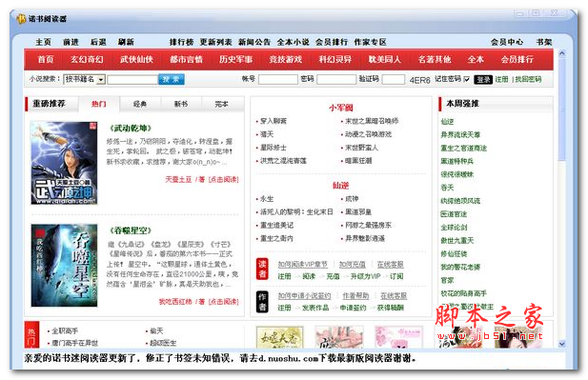Open the 永生 novel link

tap(267, 199)
